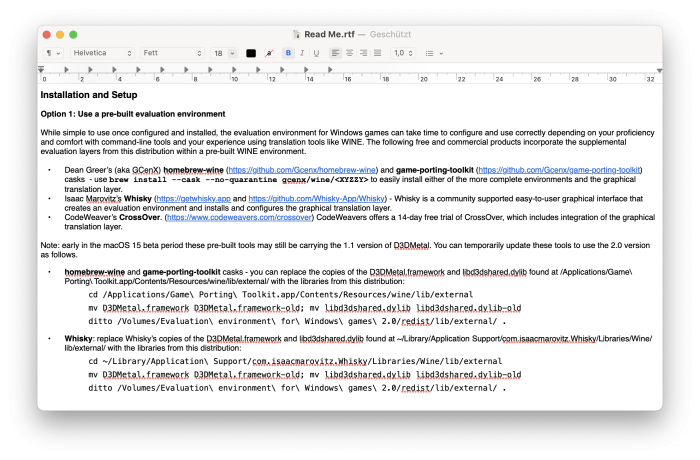Image resolution: width=700 pixels, height=460 pixels.
Task: Click the Installation and Setup heading
Action: click(x=89, y=95)
